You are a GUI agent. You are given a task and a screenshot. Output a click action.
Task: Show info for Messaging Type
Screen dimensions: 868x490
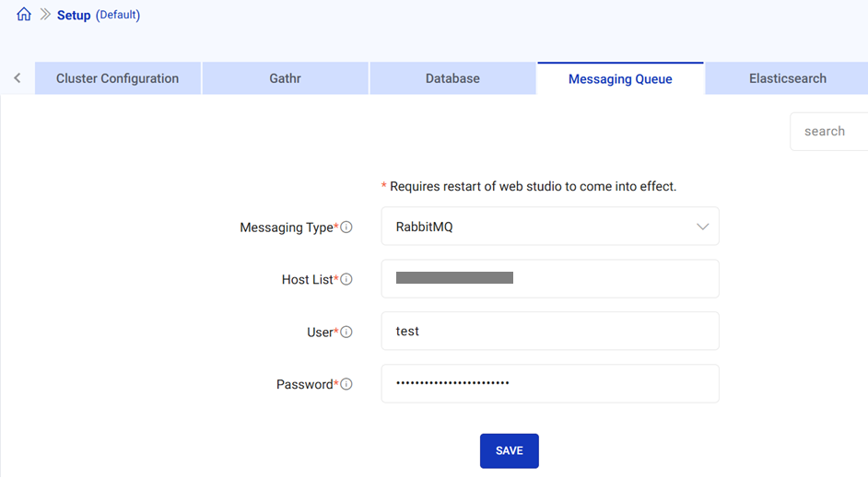(x=346, y=227)
